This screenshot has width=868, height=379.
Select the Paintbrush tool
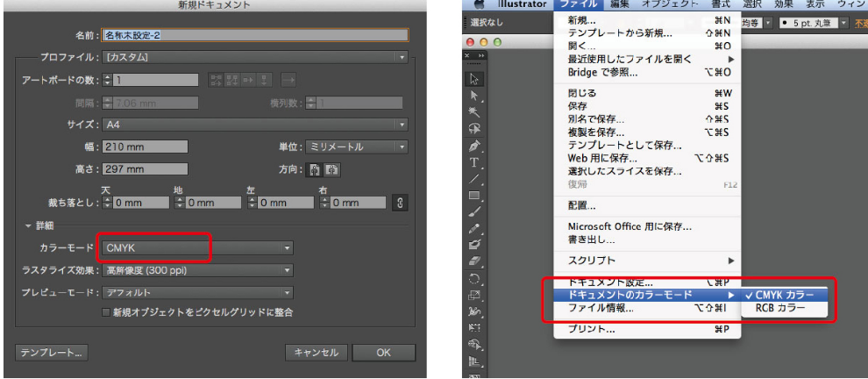coord(473,212)
